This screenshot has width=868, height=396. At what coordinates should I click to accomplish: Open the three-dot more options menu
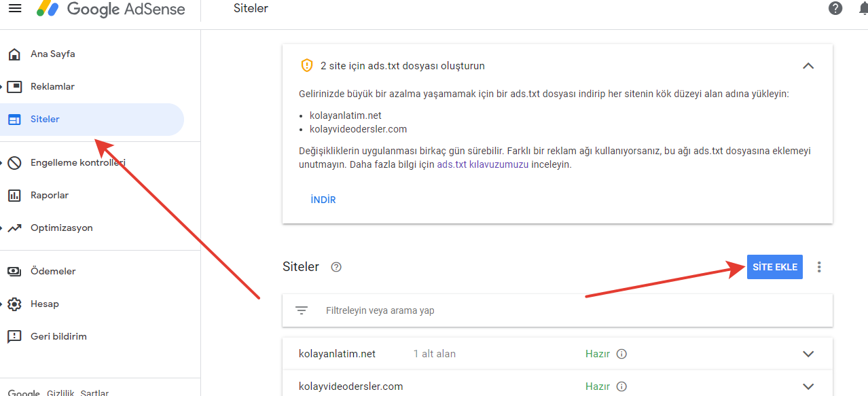(819, 267)
